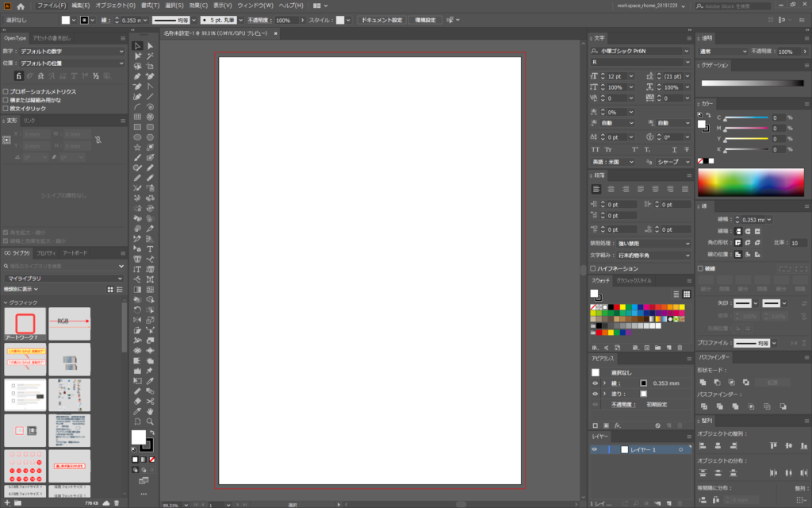Click the fx icon in Appearance panel
The width and height of the screenshot is (812, 508).
point(616,425)
